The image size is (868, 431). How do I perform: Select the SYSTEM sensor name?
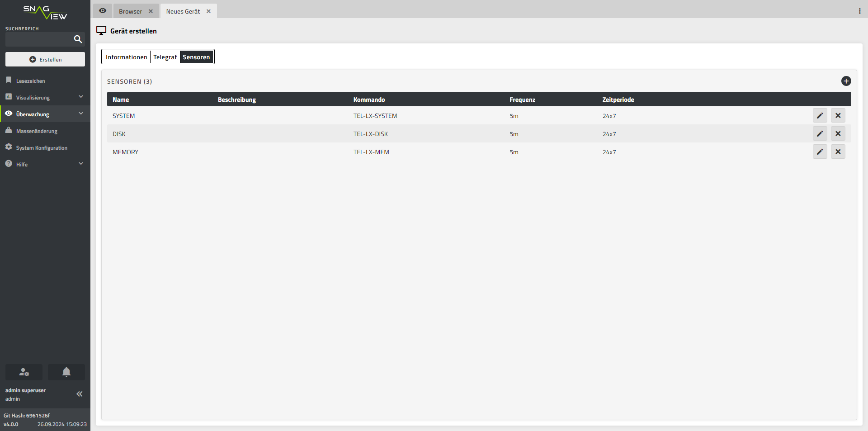click(123, 116)
